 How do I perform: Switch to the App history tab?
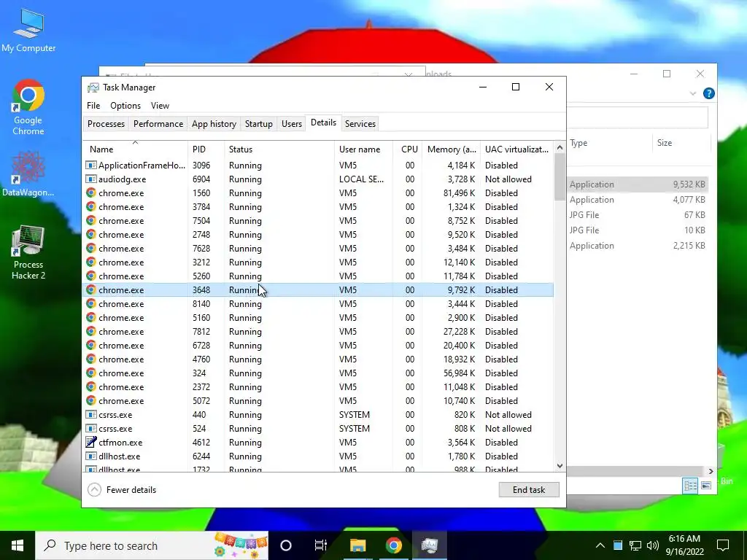coord(214,124)
